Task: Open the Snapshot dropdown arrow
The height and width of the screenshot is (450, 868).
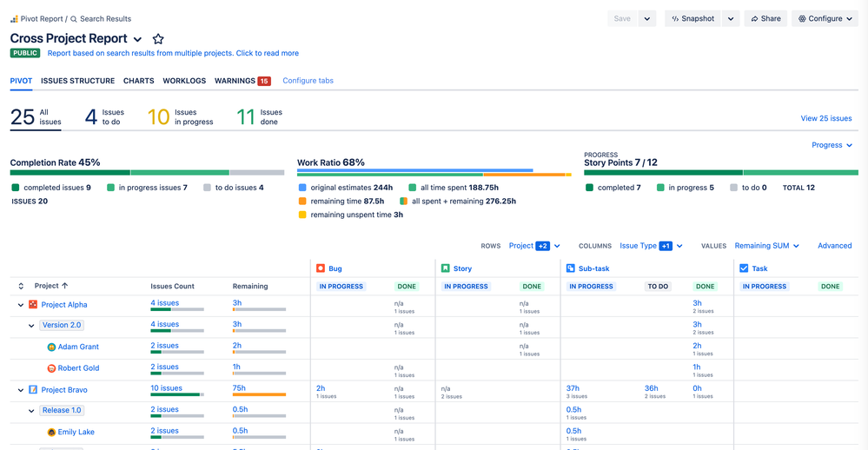Action: (x=731, y=18)
